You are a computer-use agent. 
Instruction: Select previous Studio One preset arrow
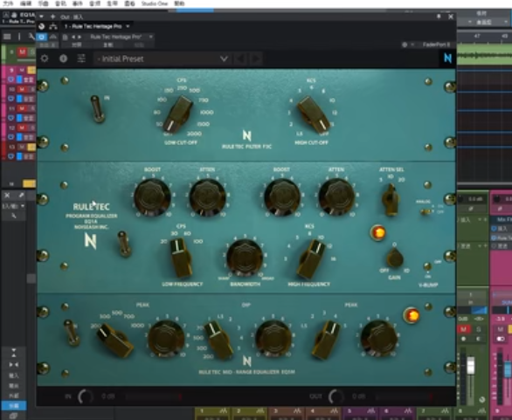tap(73, 37)
